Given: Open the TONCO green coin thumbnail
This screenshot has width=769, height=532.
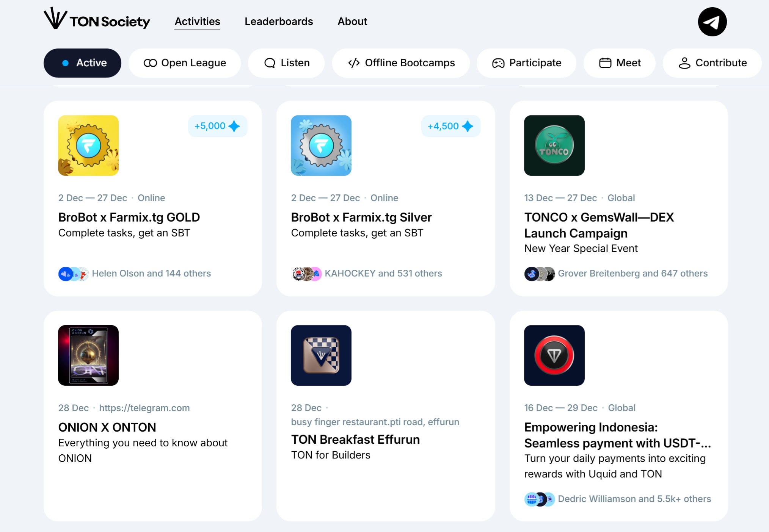Looking at the screenshot, I should coord(554,146).
